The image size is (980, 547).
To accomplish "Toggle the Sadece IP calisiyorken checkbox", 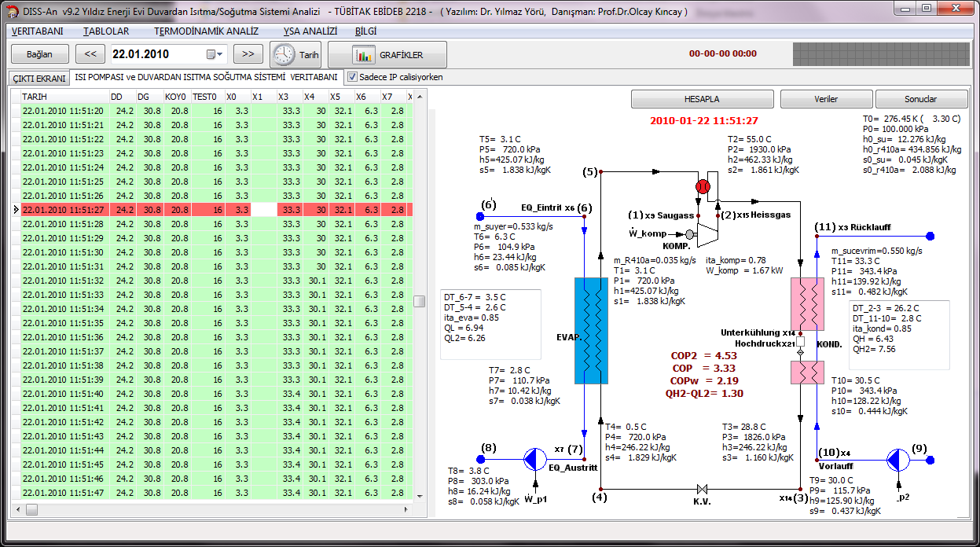I will [351, 77].
